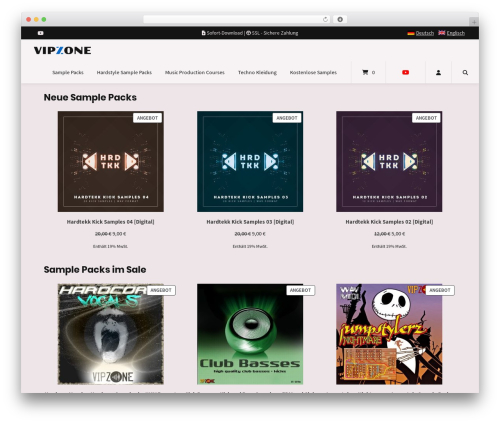Click the German flag icon
The height and width of the screenshot is (423, 500).
(x=411, y=33)
